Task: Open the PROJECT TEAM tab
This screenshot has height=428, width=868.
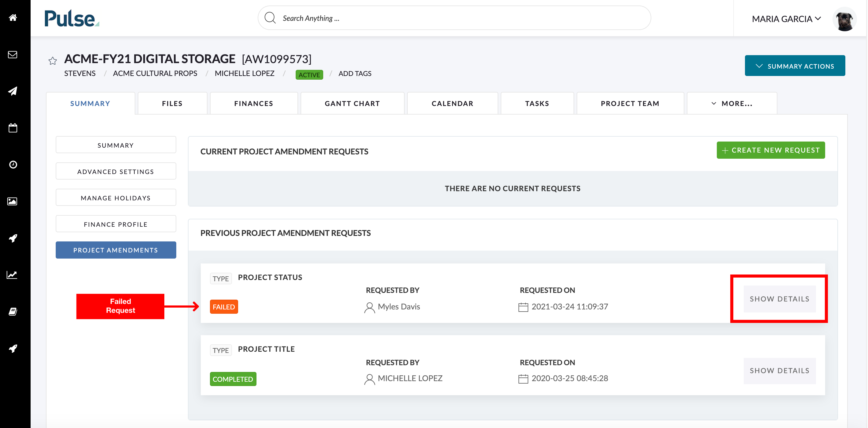Action: point(630,104)
